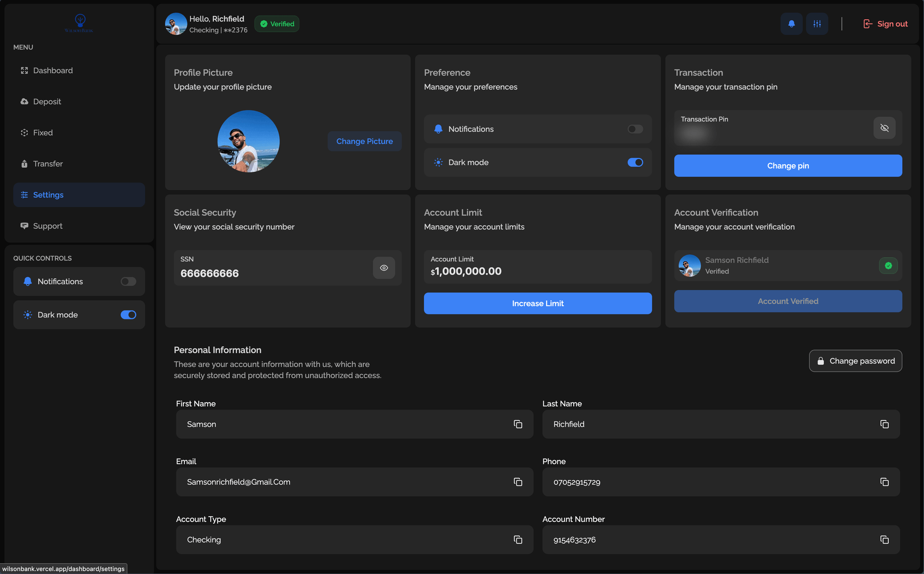
Task: Click Sign out in the top right
Action: [885, 24]
